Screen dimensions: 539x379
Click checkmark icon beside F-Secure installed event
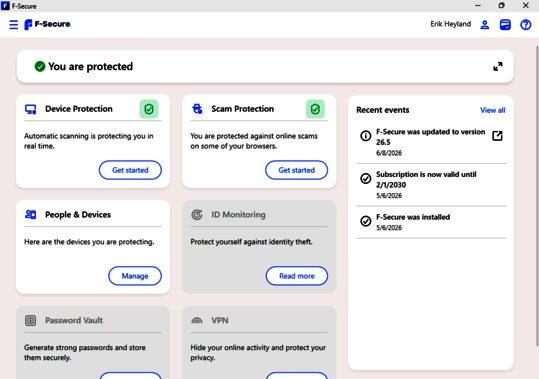[366, 221]
